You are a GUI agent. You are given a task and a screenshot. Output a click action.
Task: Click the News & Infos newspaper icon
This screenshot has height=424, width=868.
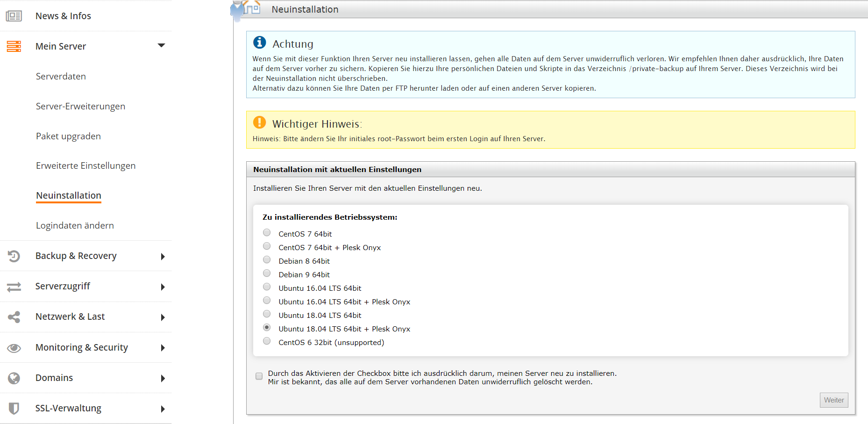coord(14,16)
